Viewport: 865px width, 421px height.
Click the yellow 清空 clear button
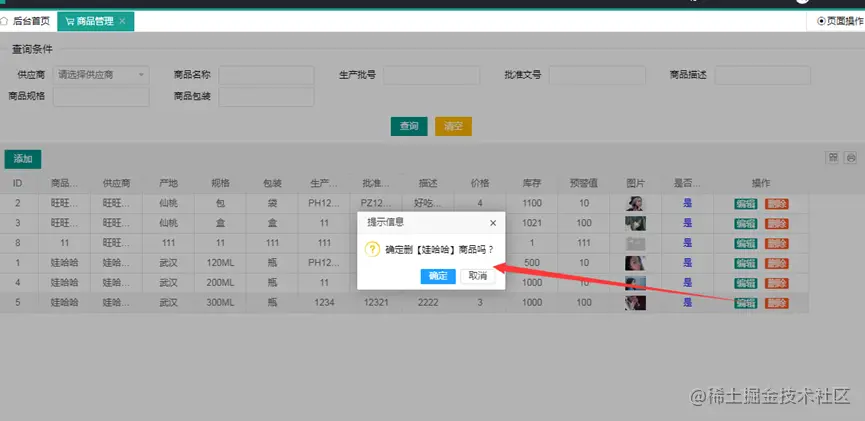tap(453, 126)
